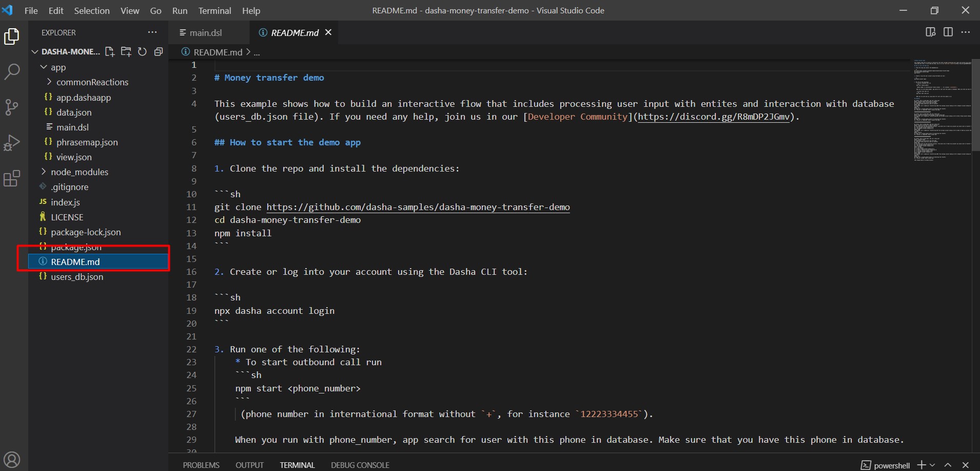980x471 pixels.
Task: Select the README.md editor tab
Action: coord(295,32)
